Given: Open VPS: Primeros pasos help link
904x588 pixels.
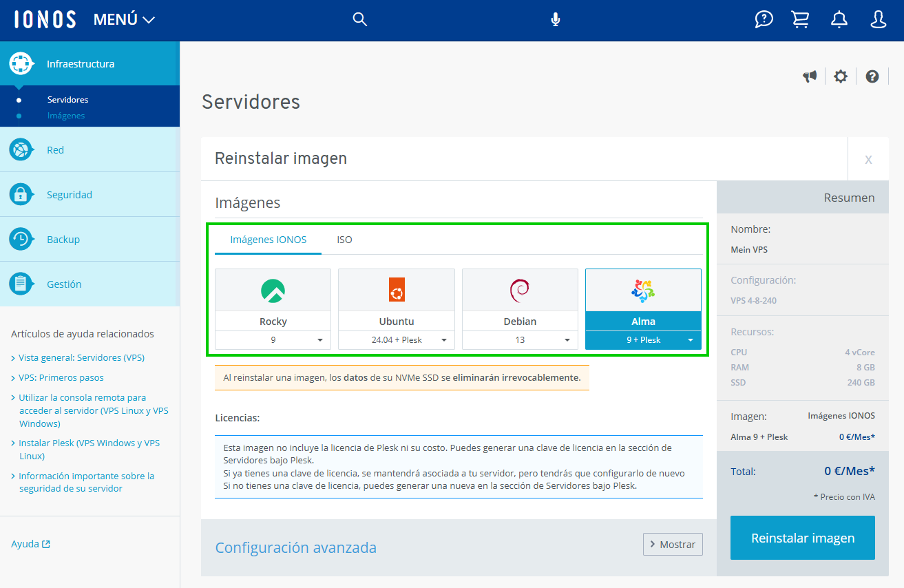Looking at the screenshot, I should click(61, 377).
